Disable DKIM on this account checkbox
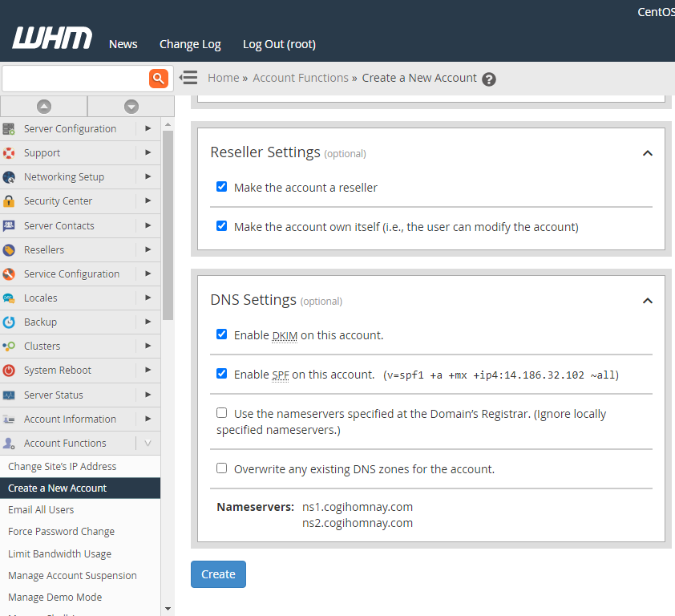Viewport: 675px width, 616px height. 222,334
